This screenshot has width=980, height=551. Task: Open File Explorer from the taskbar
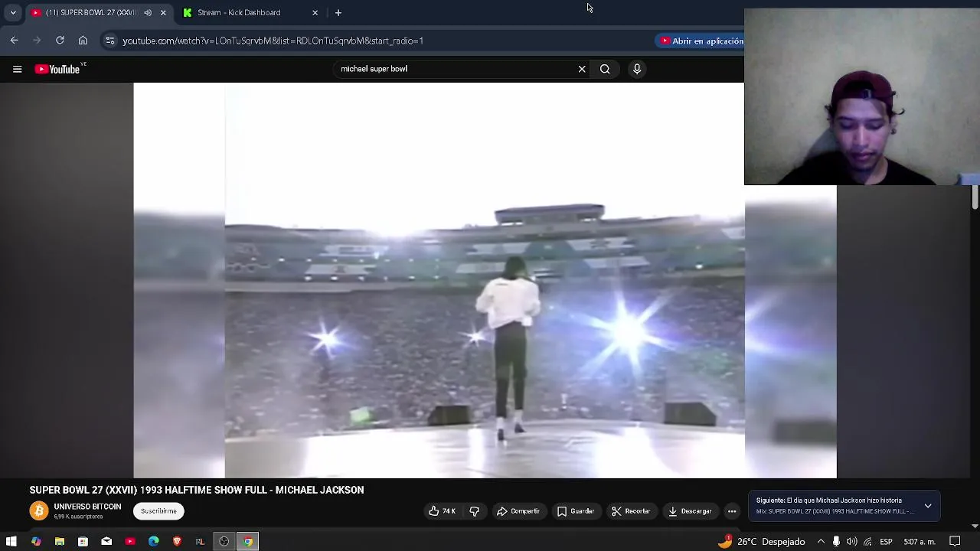[59, 542]
